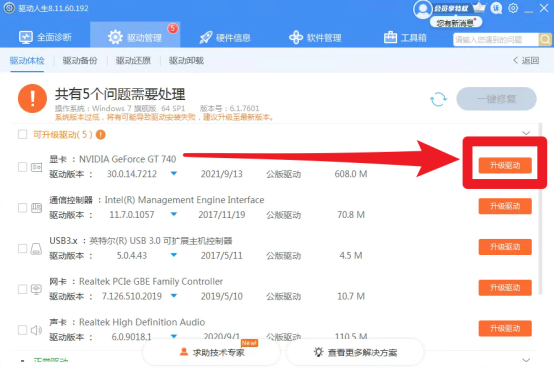Viewport: 554px width, 368px height.
Task: Check the Realtek PCIe GBE checkbox
Action: (x=23, y=289)
